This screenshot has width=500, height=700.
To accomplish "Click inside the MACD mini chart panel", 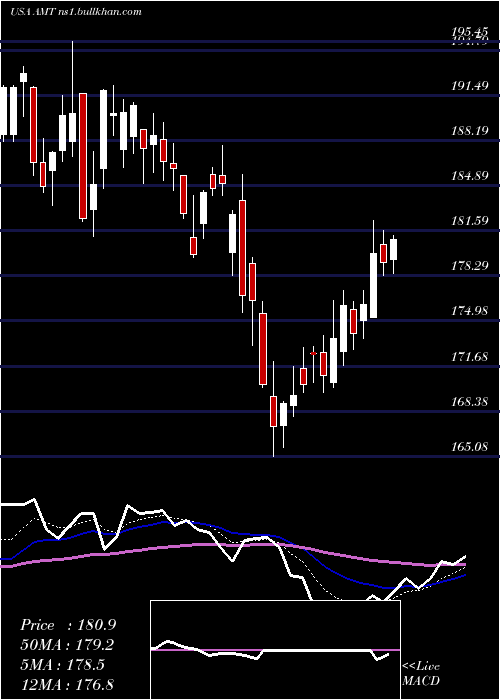I will point(275,650).
